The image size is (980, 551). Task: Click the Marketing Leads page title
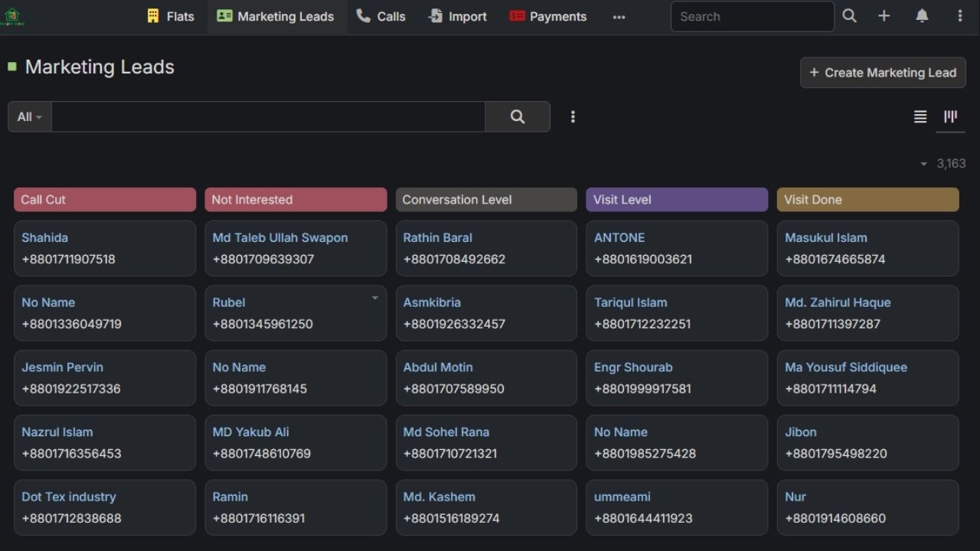(100, 67)
